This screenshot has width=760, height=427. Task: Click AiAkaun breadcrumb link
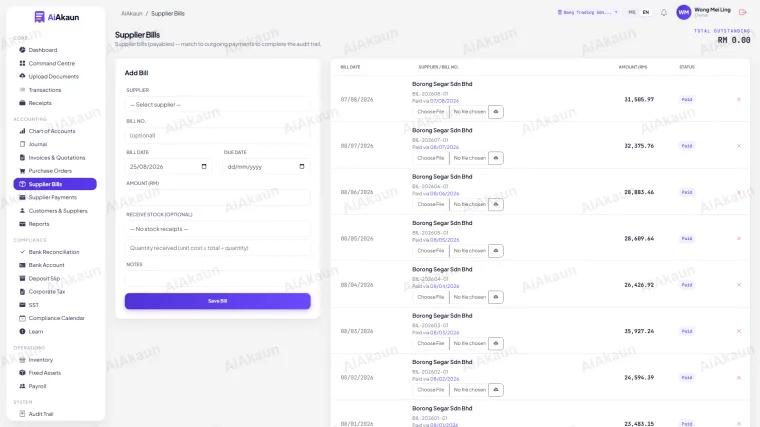click(132, 14)
